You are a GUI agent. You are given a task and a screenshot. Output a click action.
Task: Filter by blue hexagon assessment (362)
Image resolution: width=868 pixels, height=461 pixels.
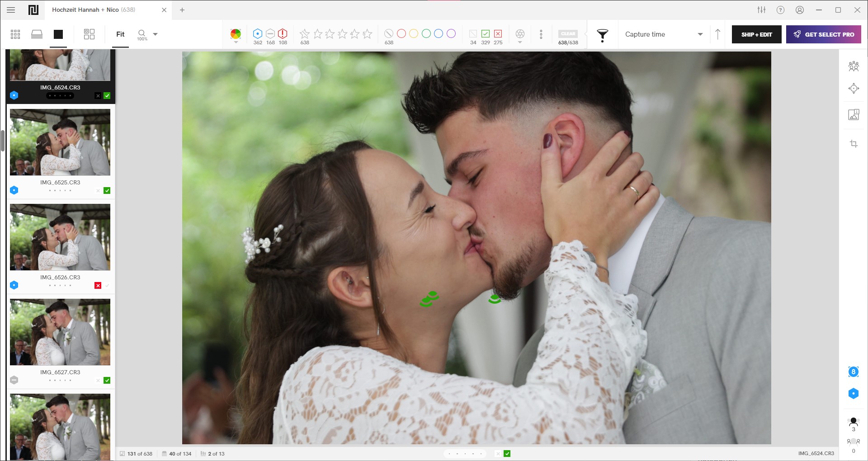pos(258,34)
